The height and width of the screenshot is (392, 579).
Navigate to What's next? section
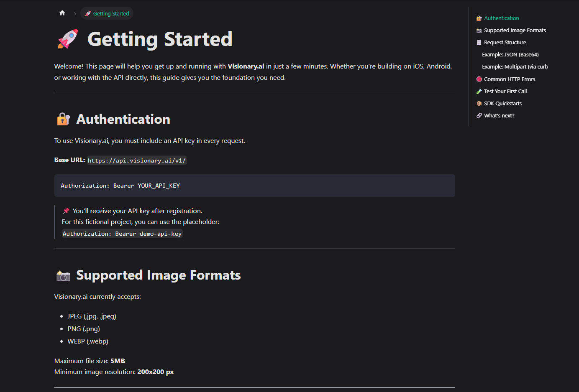[499, 115]
